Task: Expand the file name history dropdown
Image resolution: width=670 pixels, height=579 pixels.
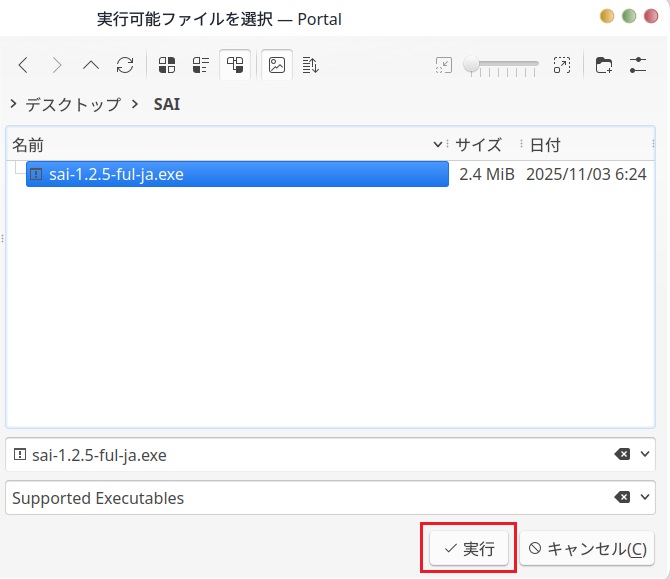Action: (645, 454)
